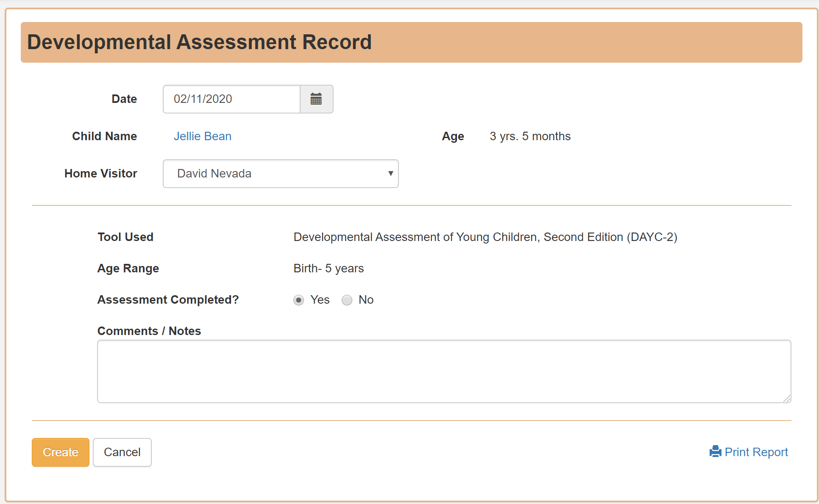The width and height of the screenshot is (819, 504).
Task: Click the Cancel button
Action: pyautogui.click(x=122, y=452)
